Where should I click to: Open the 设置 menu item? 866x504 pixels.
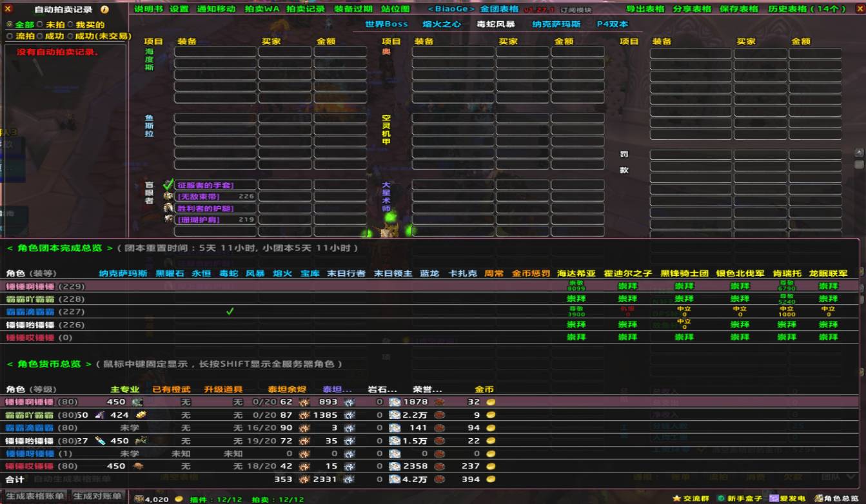click(179, 9)
